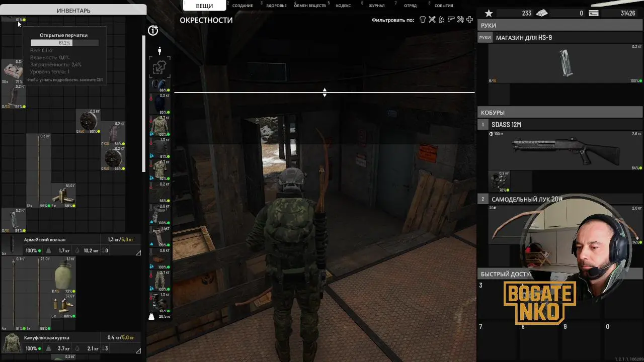
Task: Expand the Армейский колчан container corner arrow
Action: 138,253
